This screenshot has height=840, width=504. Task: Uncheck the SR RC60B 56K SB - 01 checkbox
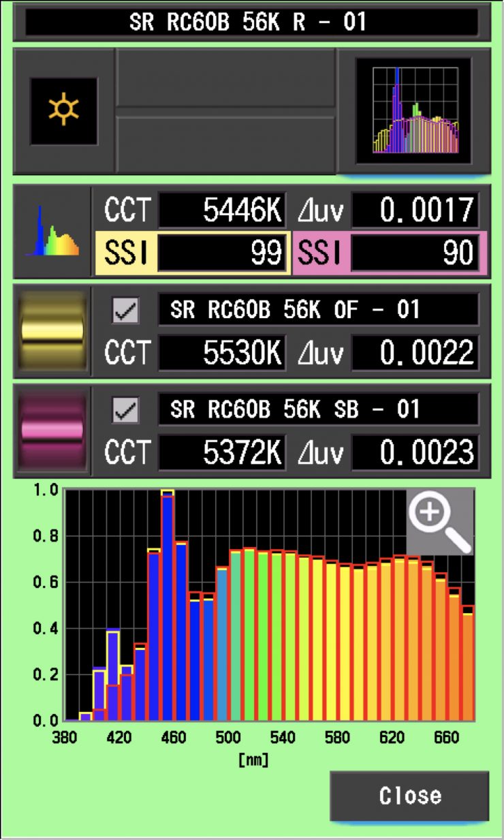[127, 410]
